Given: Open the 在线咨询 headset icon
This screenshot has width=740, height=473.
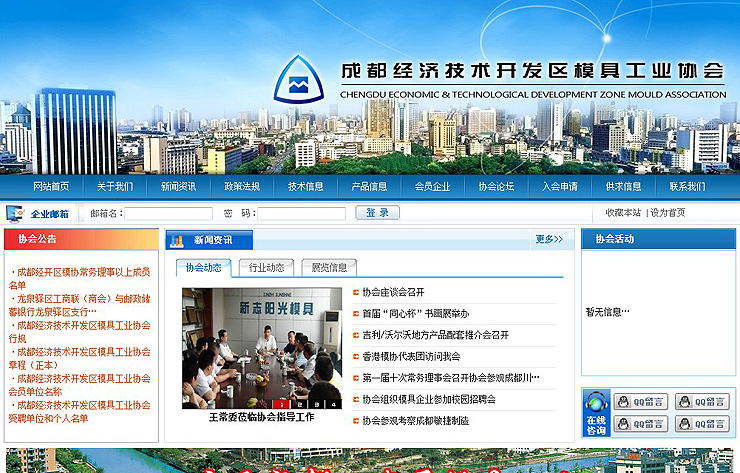Looking at the screenshot, I should (x=596, y=413).
